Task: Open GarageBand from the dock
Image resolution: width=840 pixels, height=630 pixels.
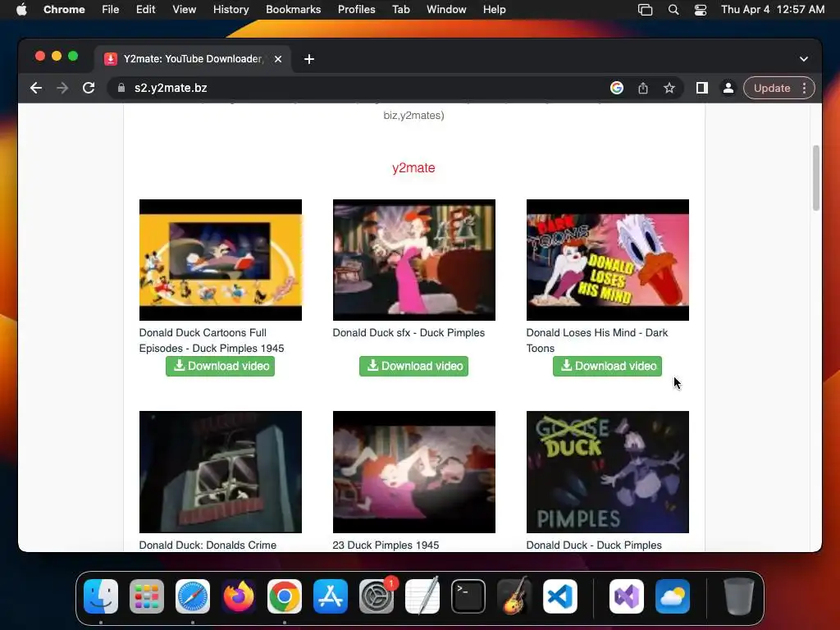Action: click(514, 596)
